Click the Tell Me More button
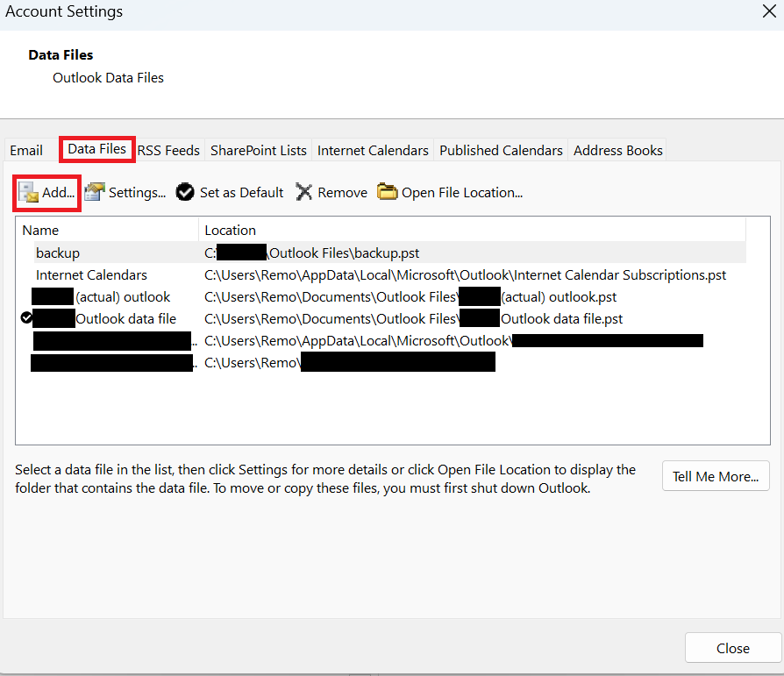Viewport: 784px width, 676px height. pos(716,475)
